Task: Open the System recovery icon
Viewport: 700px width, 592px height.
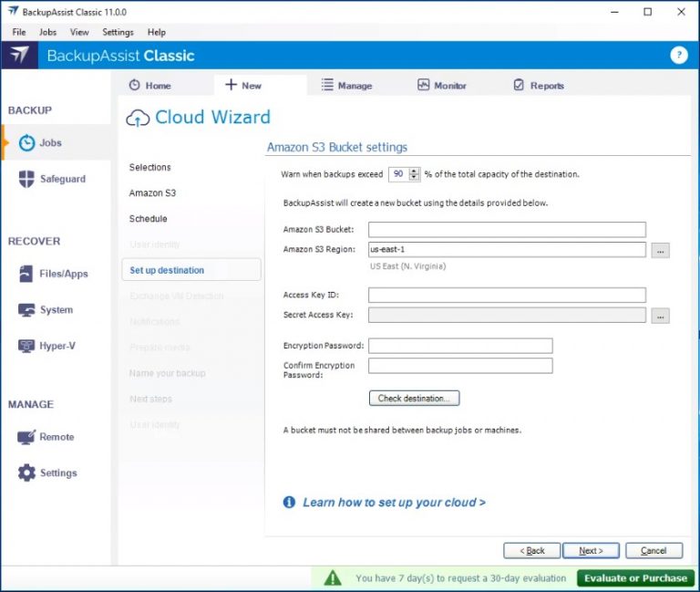Action: pos(26,310)
